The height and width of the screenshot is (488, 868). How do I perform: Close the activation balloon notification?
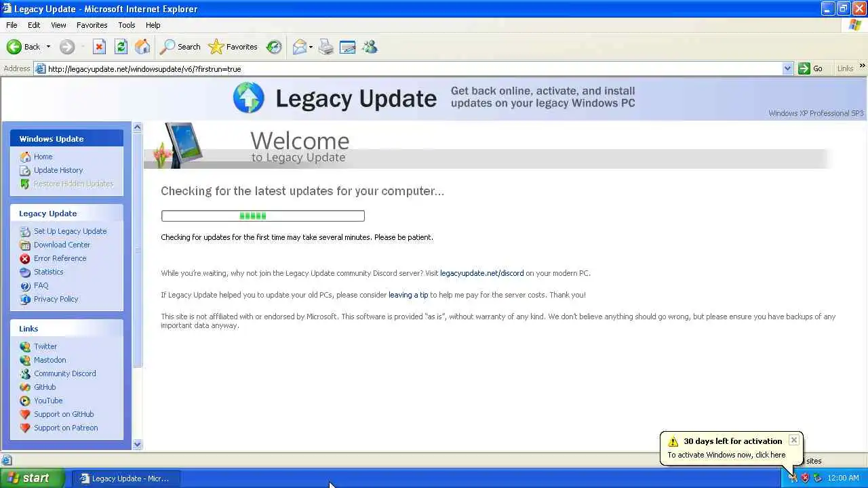tap(793, 440)
